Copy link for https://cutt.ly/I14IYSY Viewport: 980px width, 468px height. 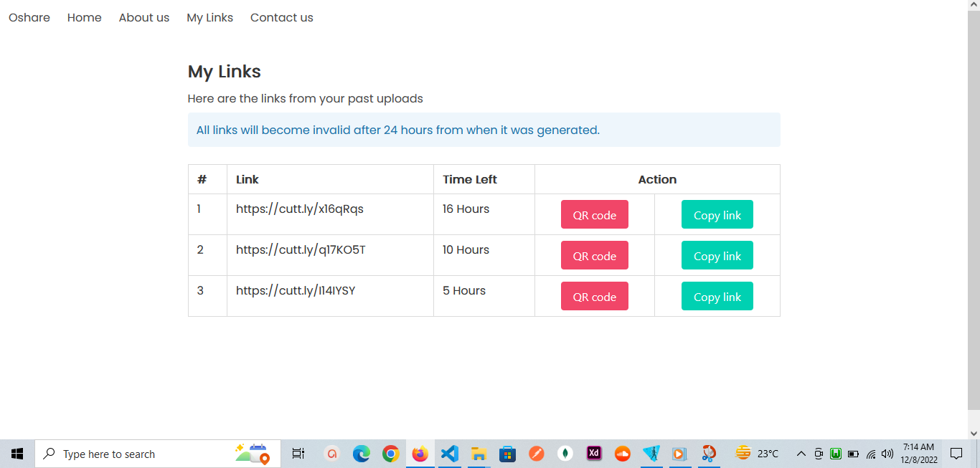717,296
